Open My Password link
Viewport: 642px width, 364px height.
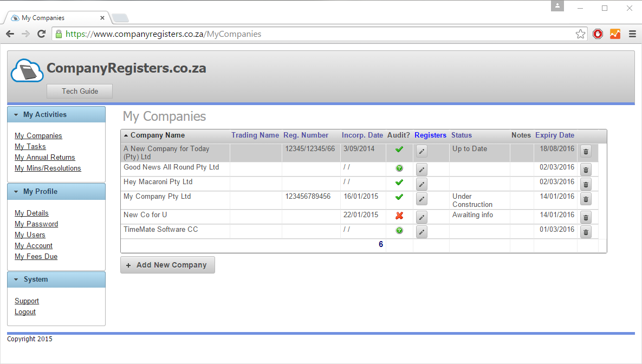click(36, 224)
